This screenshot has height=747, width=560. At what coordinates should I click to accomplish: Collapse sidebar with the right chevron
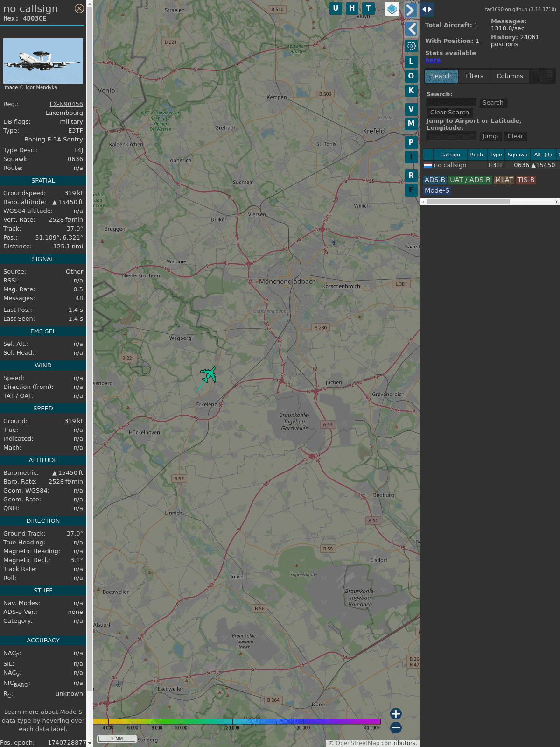point(410,10)
